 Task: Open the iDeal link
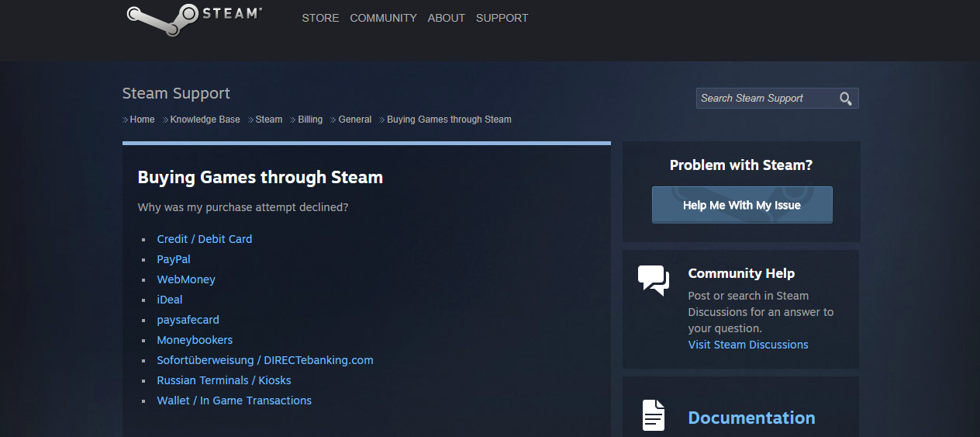(x=170, y=300)
